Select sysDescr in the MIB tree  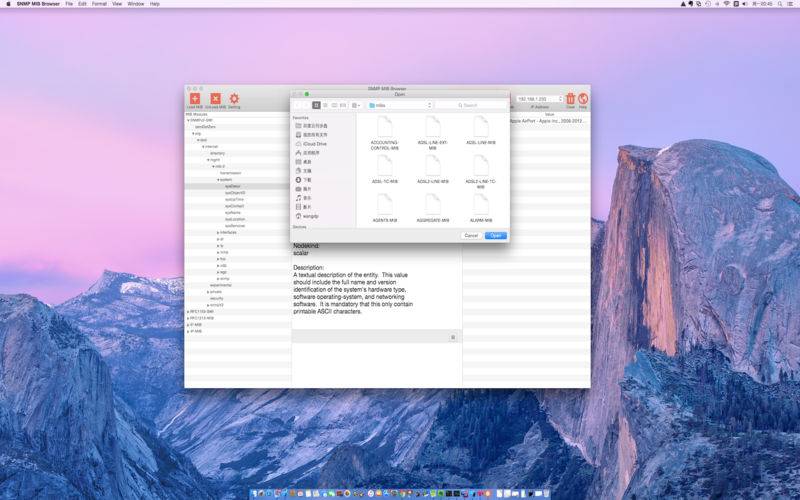pyautogui.click(x=233, y=186)
